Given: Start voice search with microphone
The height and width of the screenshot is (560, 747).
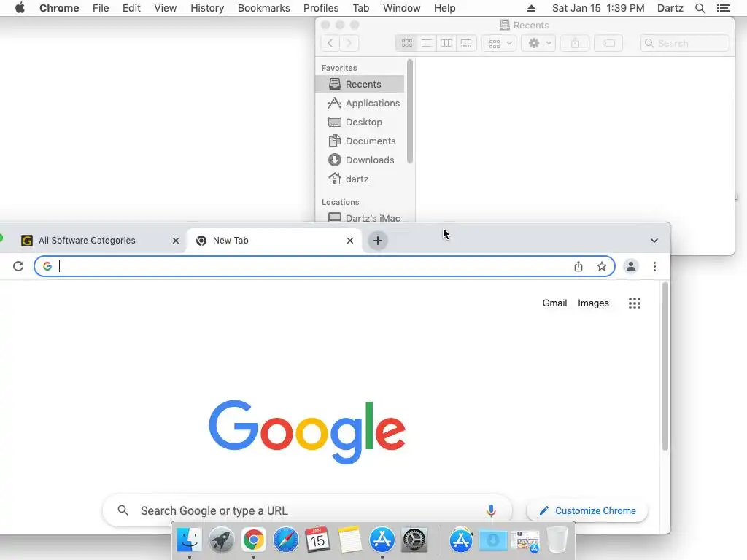Looking at the screenshot, I should [491, 510].
